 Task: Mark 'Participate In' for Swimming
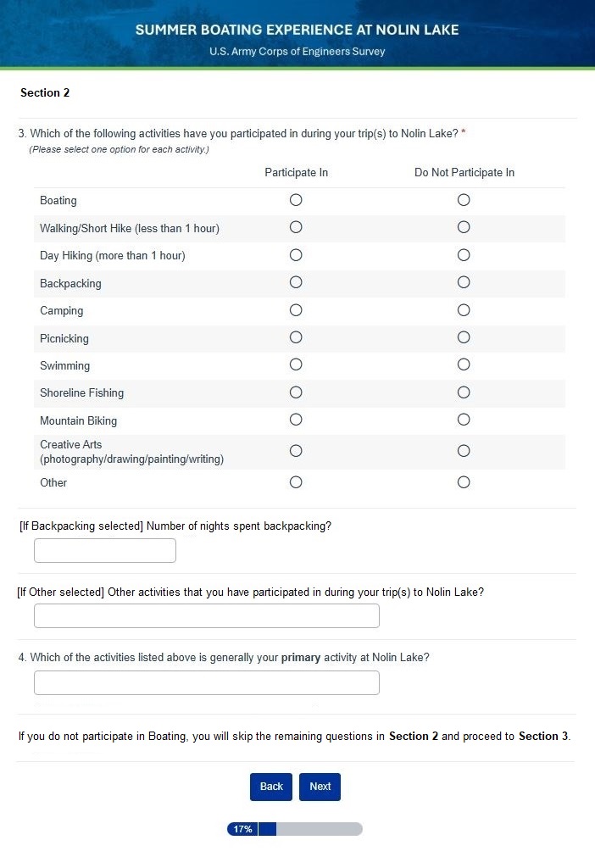point(296,365)
